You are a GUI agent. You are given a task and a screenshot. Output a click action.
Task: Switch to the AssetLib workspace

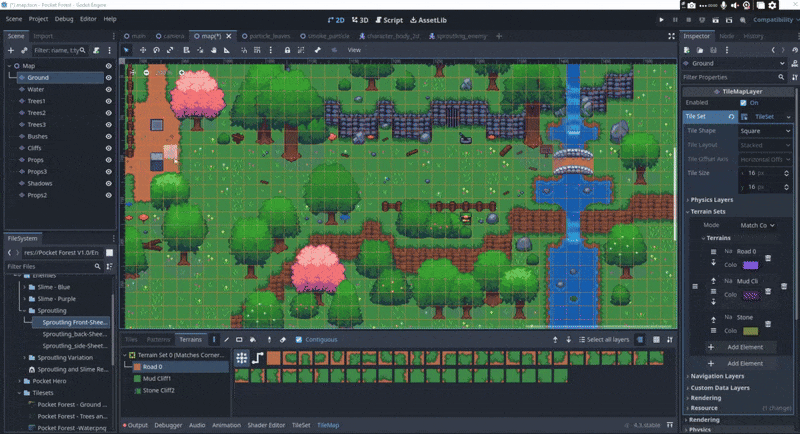point(429,19)
